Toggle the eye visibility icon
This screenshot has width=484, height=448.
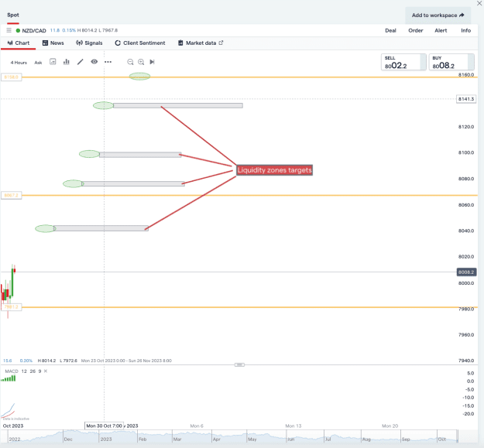click(x=94, y=62)
